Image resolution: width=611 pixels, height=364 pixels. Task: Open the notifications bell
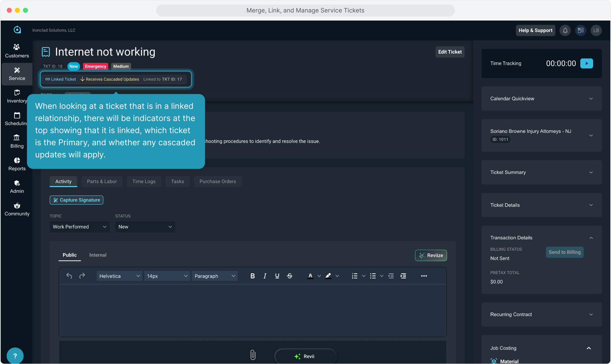(565, 30)
